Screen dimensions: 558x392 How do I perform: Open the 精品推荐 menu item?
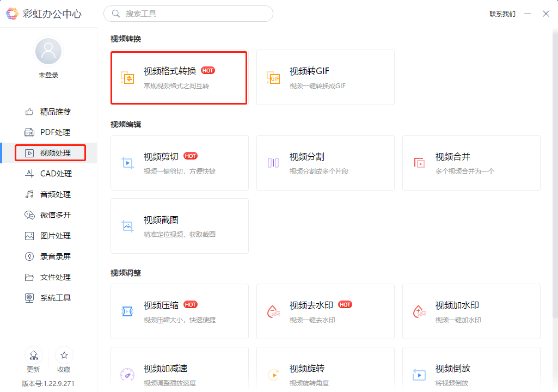tap(49, 112)
